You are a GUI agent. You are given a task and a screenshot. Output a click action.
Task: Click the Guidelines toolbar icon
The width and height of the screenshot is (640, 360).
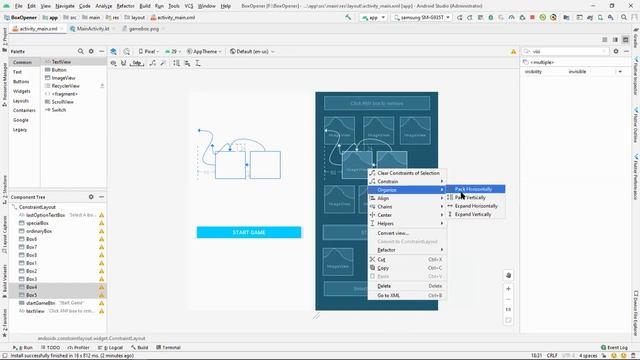coord(198,63)
